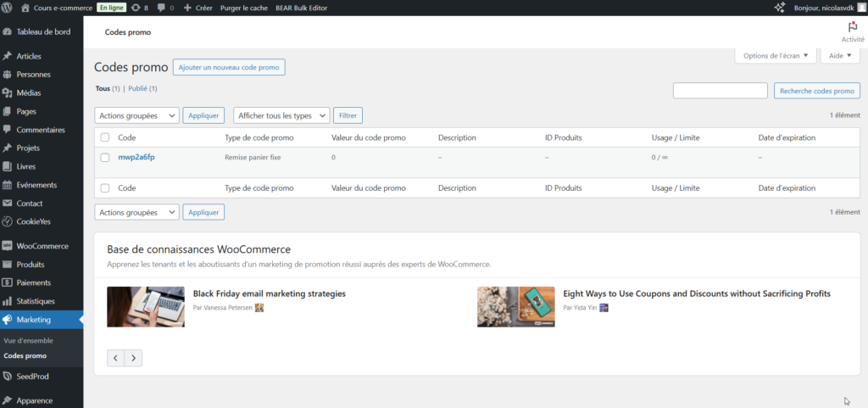Screen dimensions: 868x408
Task: Tick the checkbox for coupon mwp2a6fp
Action: point(105,157)
